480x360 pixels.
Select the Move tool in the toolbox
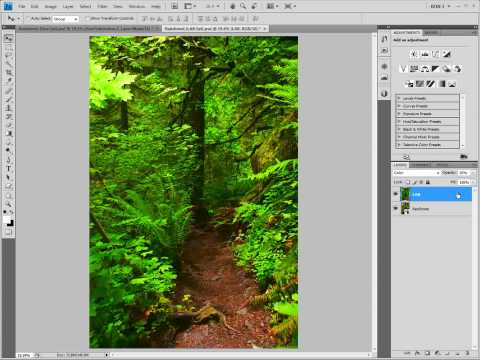click(9, 38)
